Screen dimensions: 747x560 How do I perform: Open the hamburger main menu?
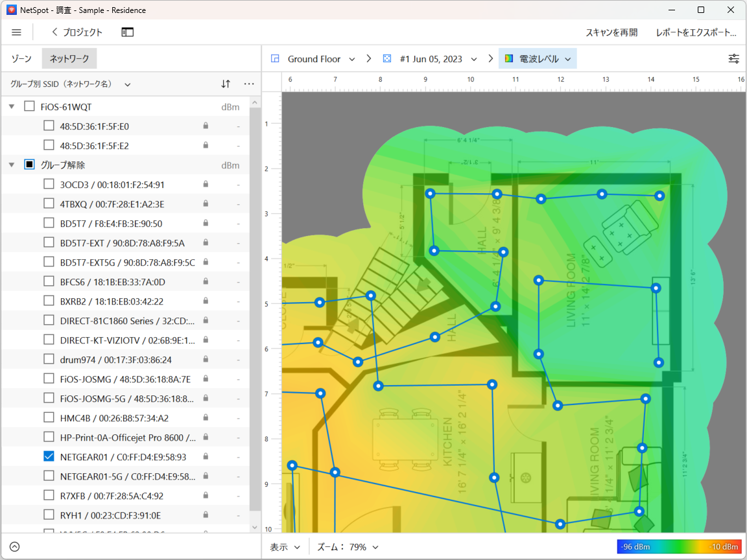click(x=16, y=32)
